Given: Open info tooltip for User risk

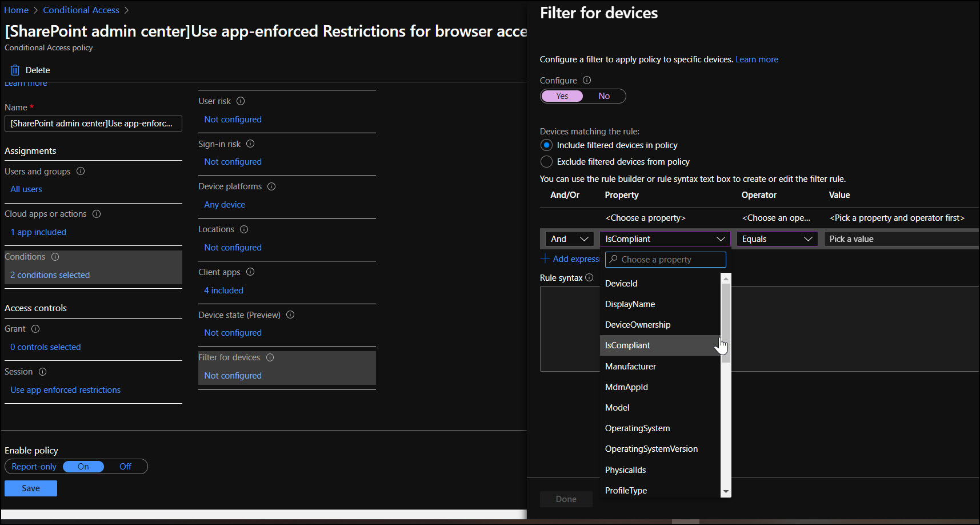Looking at the screenshot, I should click(x=241, y=101).
